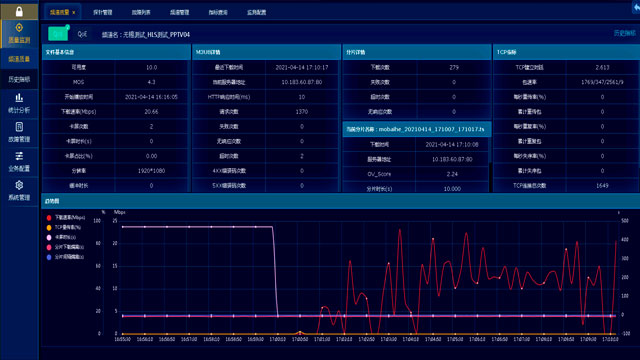This screenshot has width=640, height=360.
Task: Switch to the 故障列表 tab
Action: click(141, 12)
